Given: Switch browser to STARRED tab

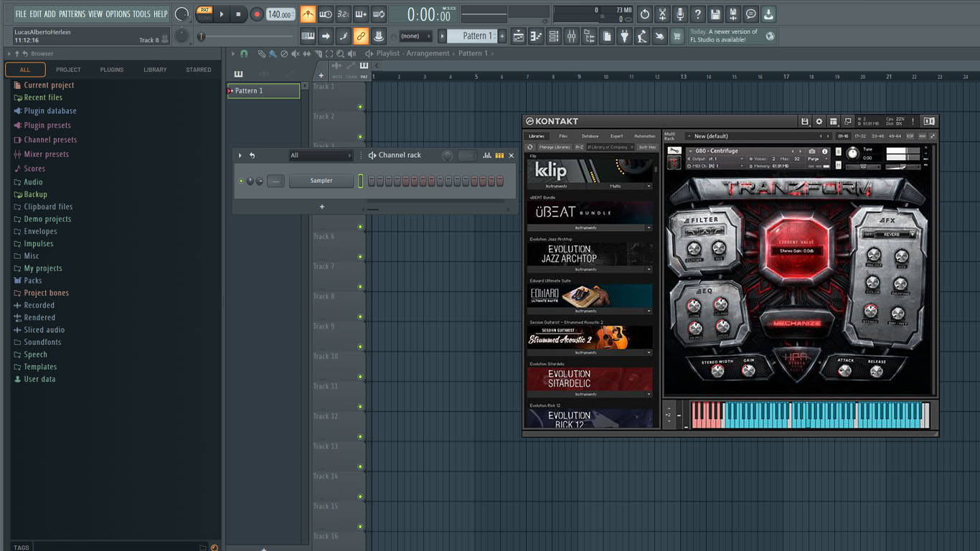Looking at the screenshot, I should [x=199, y=70].
